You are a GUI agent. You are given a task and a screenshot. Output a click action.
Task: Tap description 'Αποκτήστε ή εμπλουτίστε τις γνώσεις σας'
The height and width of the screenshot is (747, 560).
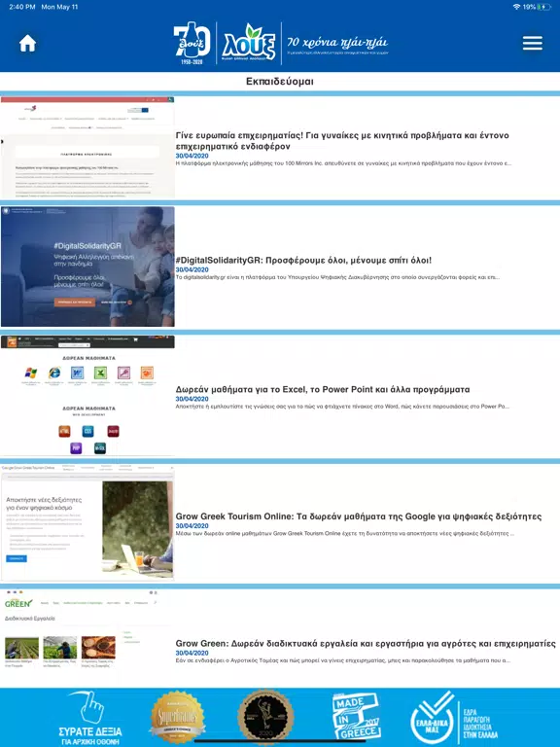point(342,407)
